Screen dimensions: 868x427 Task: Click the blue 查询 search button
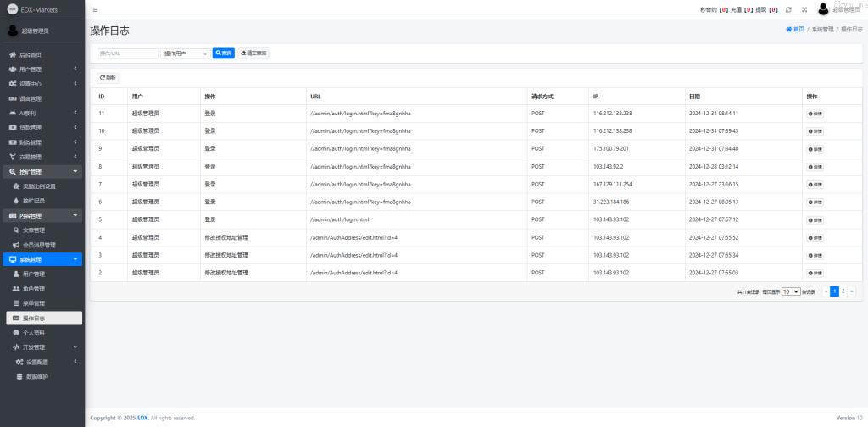223,53
